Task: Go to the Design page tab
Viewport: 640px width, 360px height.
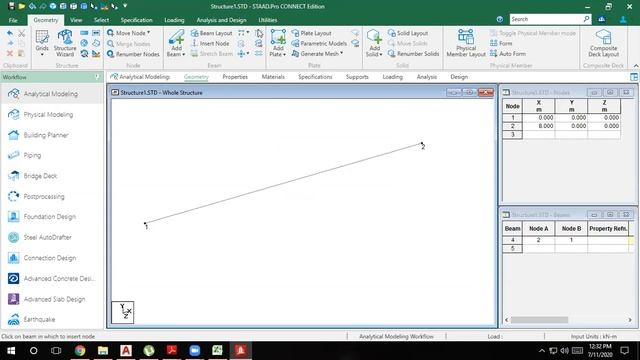Action: pyautogui.click(x=459, y=77)
